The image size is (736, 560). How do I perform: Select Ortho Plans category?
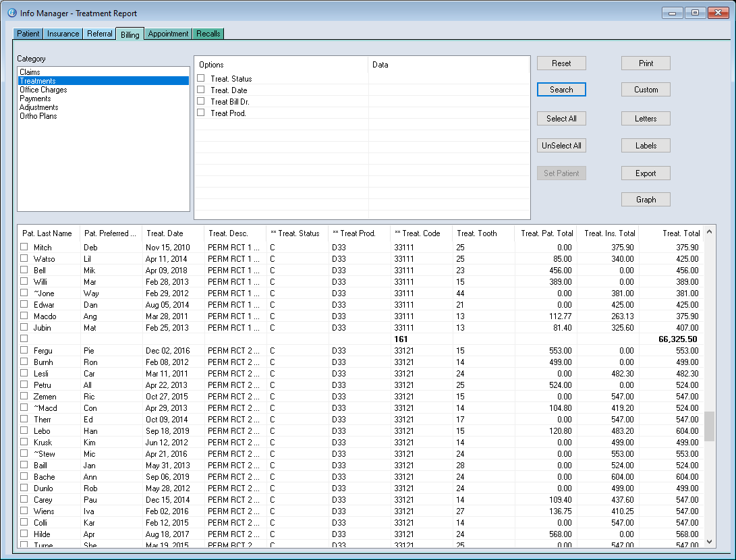(38, 116)
